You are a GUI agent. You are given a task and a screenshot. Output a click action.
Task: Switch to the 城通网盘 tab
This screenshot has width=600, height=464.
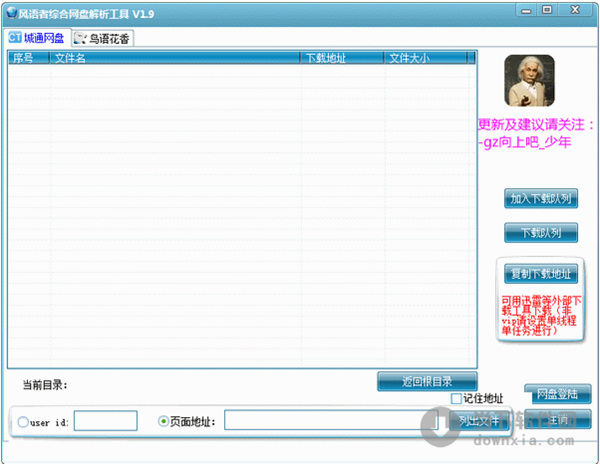coord(37,38)
